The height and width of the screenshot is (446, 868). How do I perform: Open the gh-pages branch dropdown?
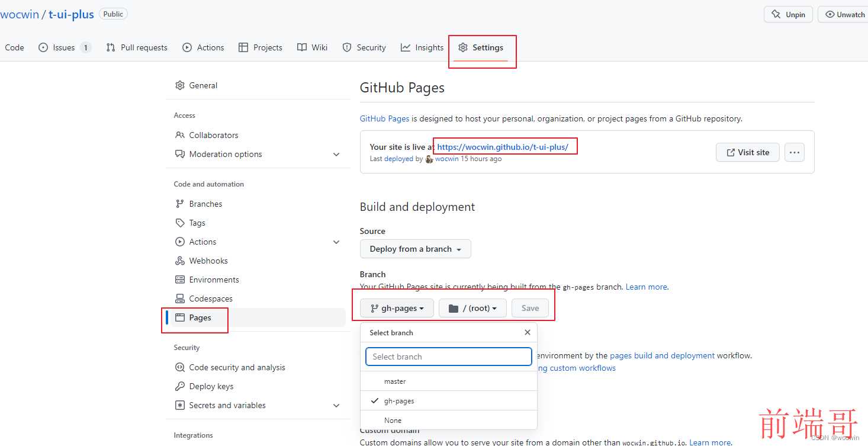397,308
